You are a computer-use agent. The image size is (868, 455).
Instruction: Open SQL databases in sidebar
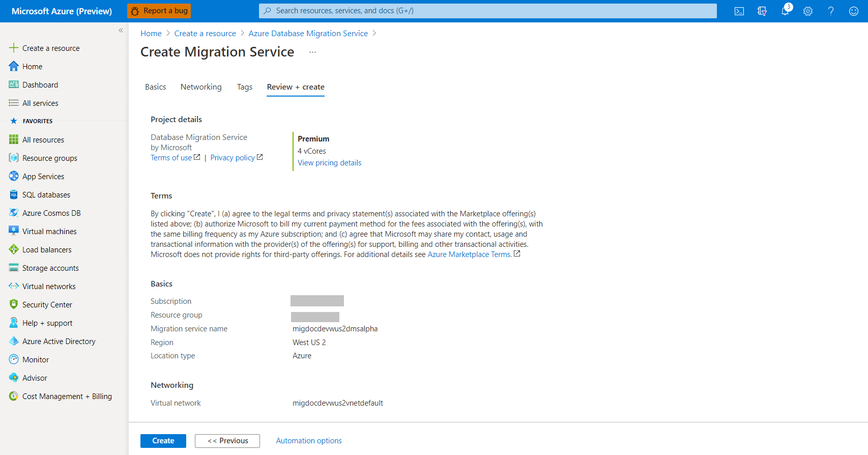(x=46, y=195)
